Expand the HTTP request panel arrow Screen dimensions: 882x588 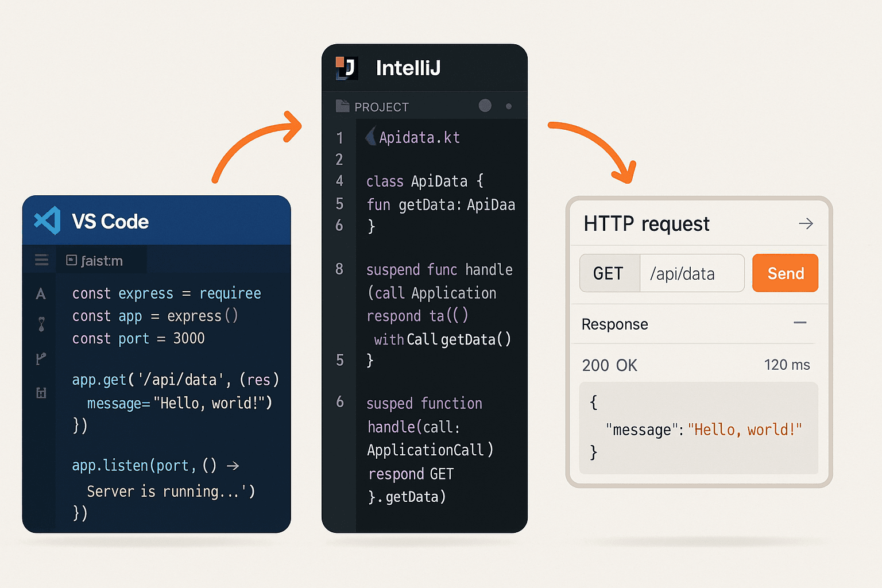click(x=806, y=223)
